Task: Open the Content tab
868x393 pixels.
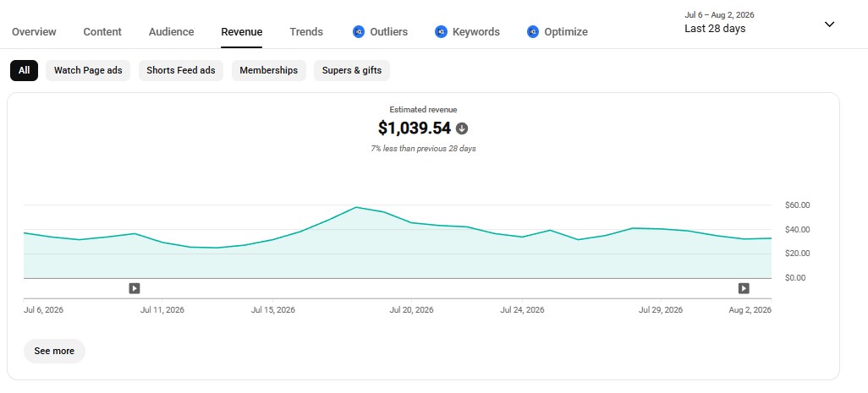Action: 102,31
